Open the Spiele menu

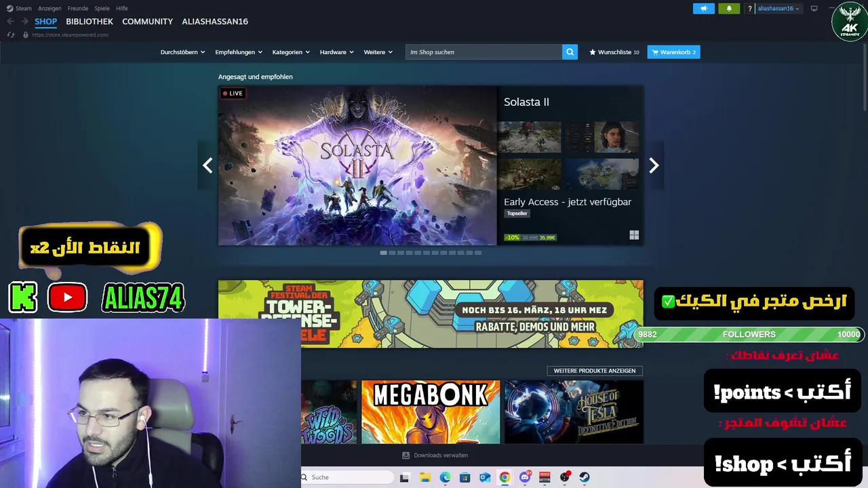pyautogui.click(x=102, y=8)
